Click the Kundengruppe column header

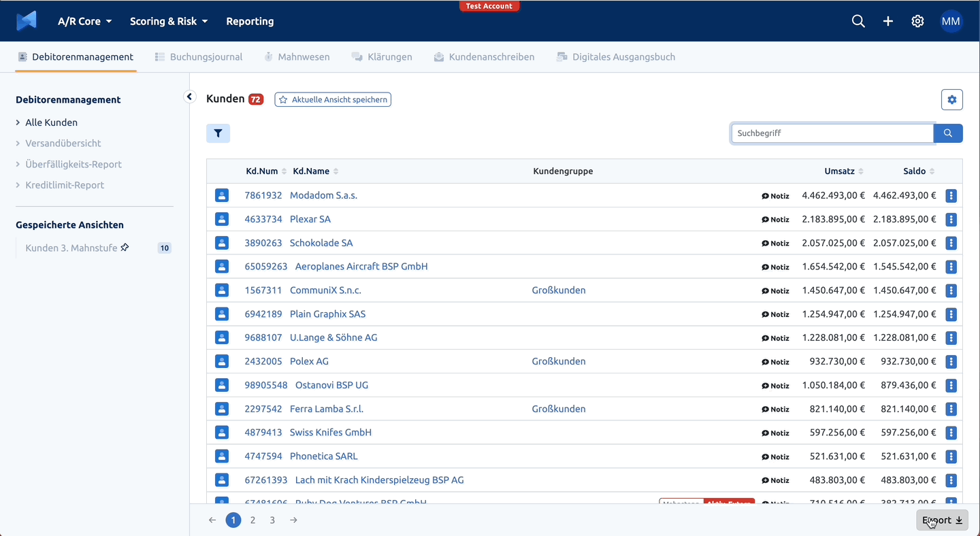(563, 171)
